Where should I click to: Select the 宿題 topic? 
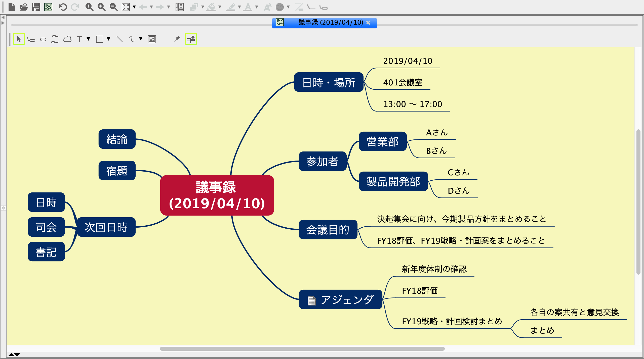(x=117, y=171)
